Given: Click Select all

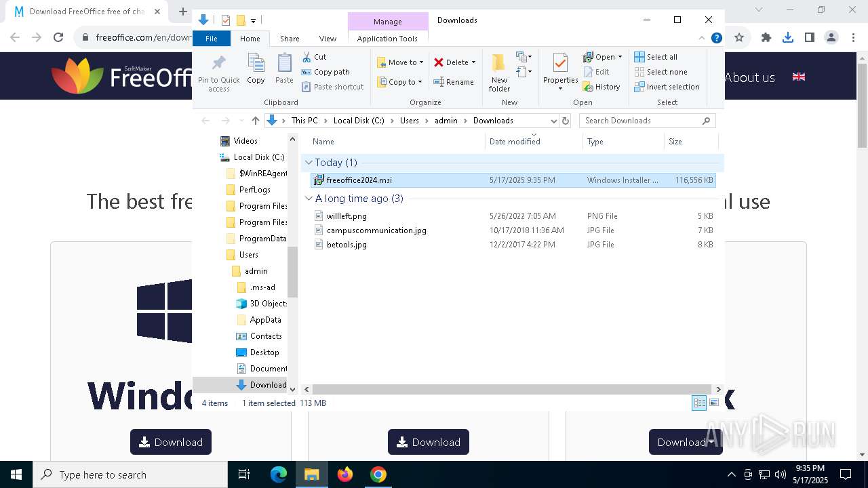Looking at the screenshot, I should point(656,57).
